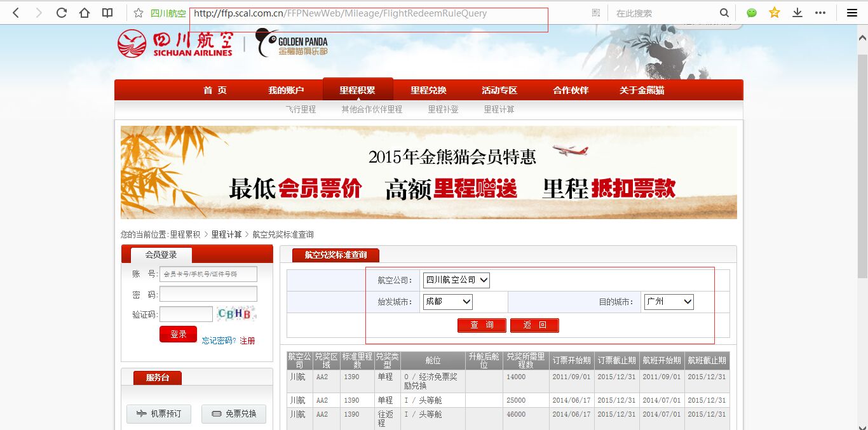
Task: Click the page vertical scrollbar
Action: (x=862, y=165)
